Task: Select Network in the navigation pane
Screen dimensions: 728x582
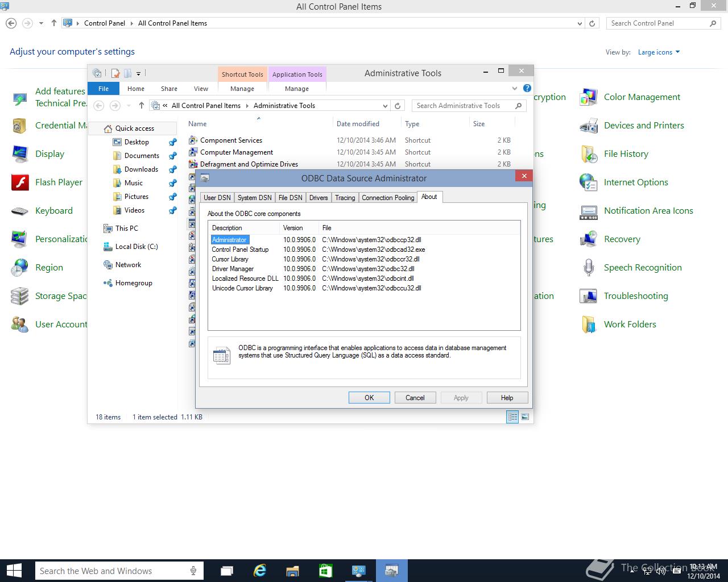Action: click(128, 265)
